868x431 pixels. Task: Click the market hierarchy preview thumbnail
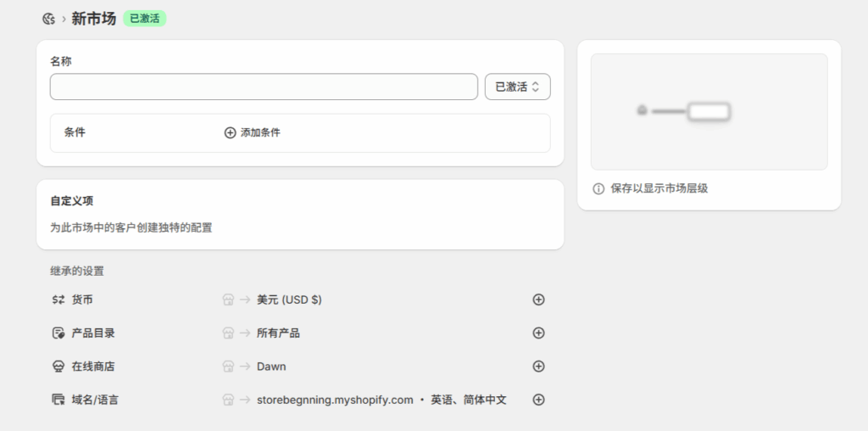[709, 111]
